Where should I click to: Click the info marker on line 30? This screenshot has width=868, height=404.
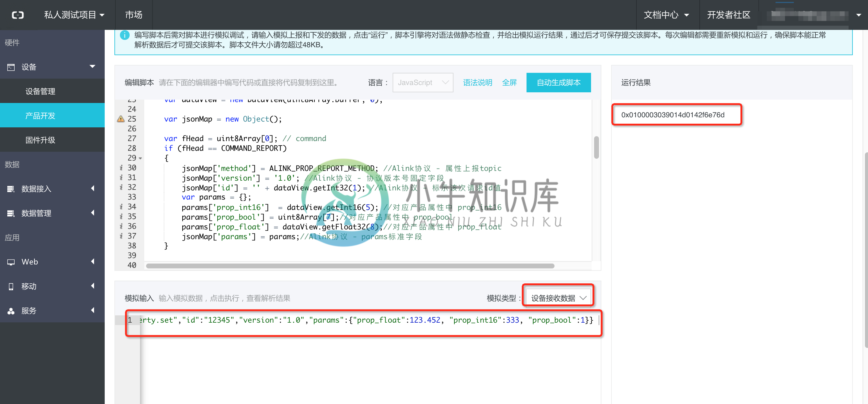tap(121, 168)
